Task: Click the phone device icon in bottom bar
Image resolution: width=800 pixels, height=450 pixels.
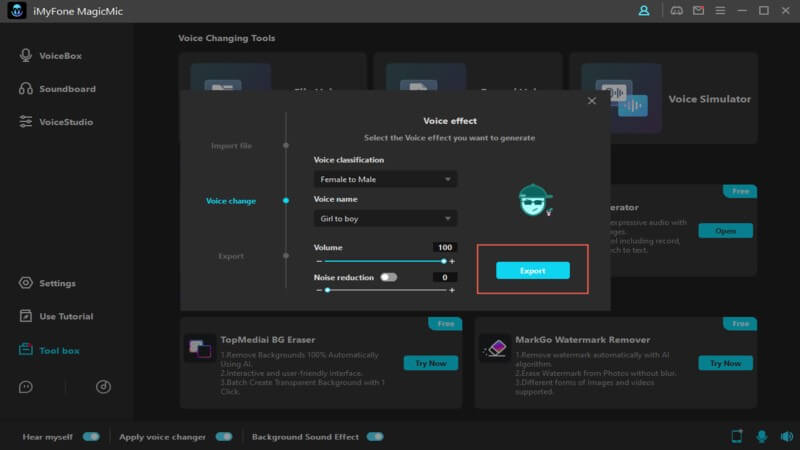Action: click(737, 436)
